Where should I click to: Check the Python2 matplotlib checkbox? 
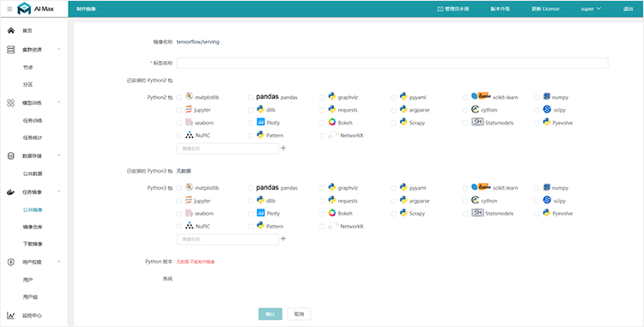179,98
